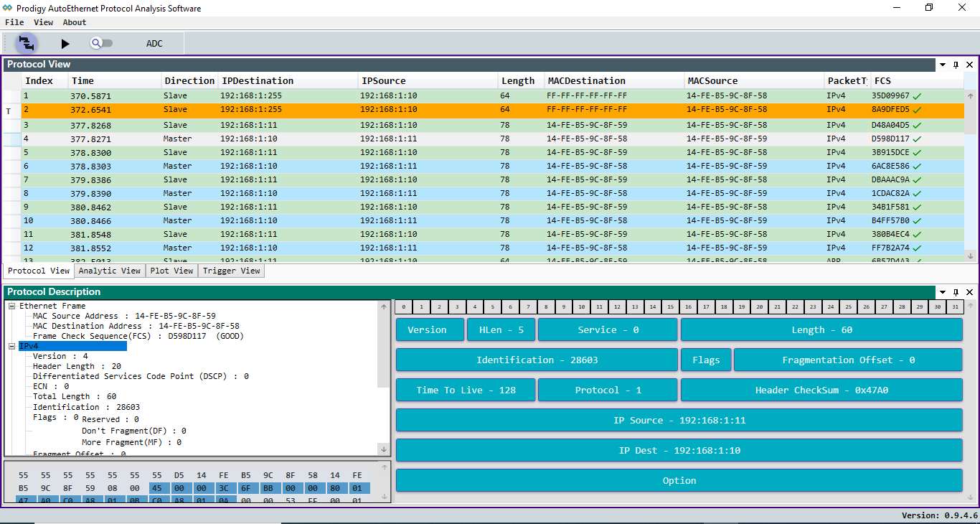Click the IPSource column header
Viewport: 980px width, 524px height.
pos(428,80)
